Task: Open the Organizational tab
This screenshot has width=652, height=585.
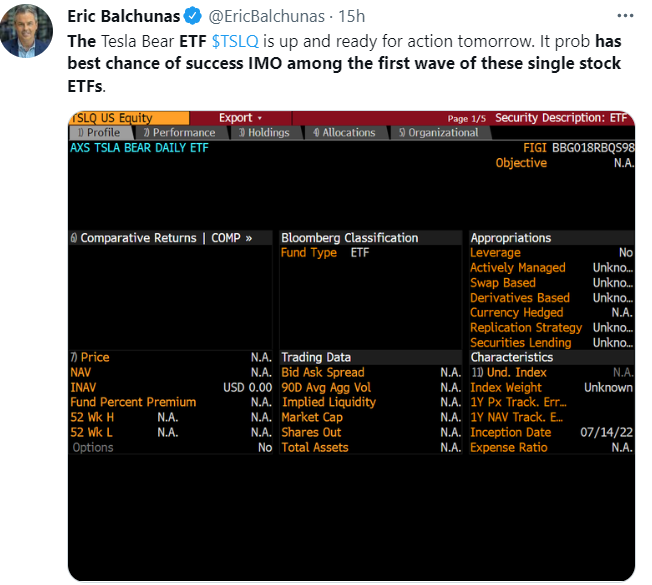Action: [x=438, y=132]
